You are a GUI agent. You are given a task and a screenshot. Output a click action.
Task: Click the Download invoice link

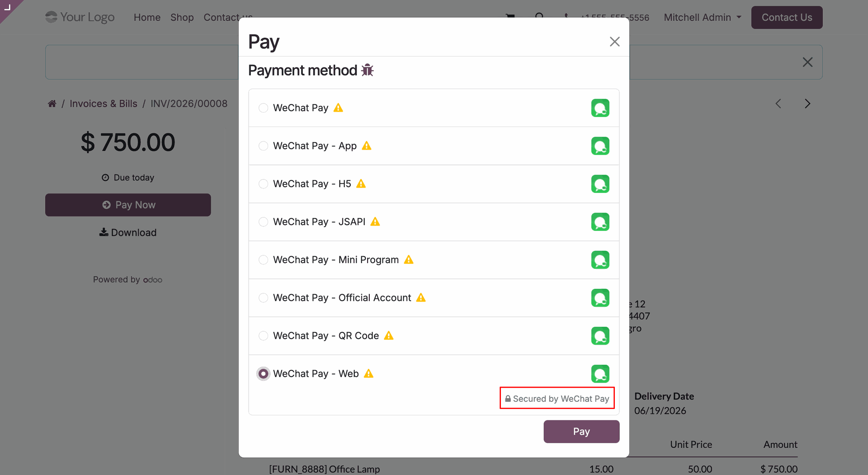pos(128,232)
